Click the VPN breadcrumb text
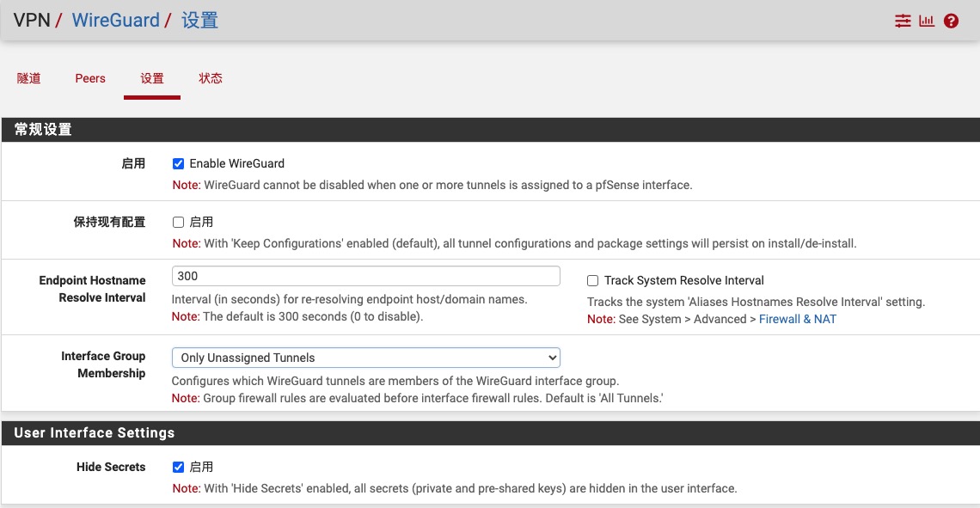980x508 pixels. [32, 21]
